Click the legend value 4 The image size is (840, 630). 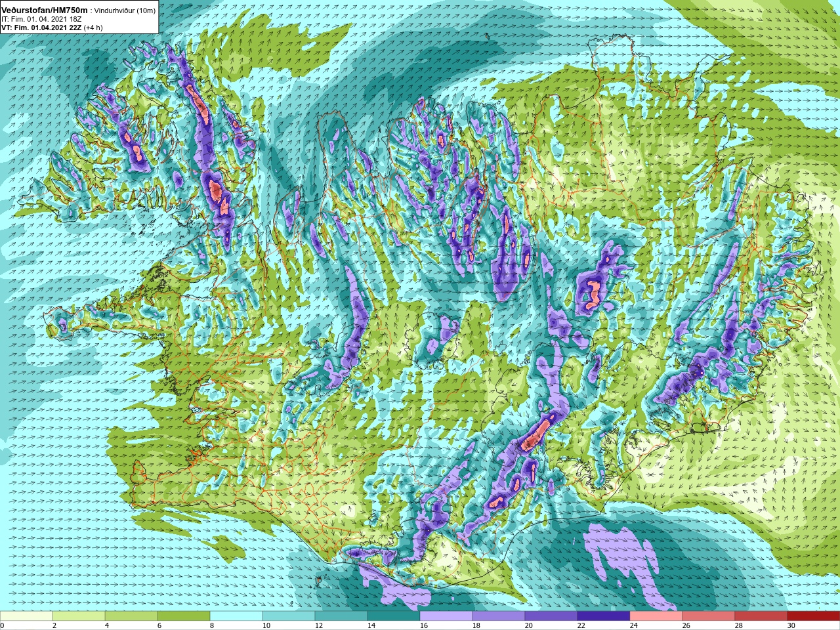coord(106,625)
